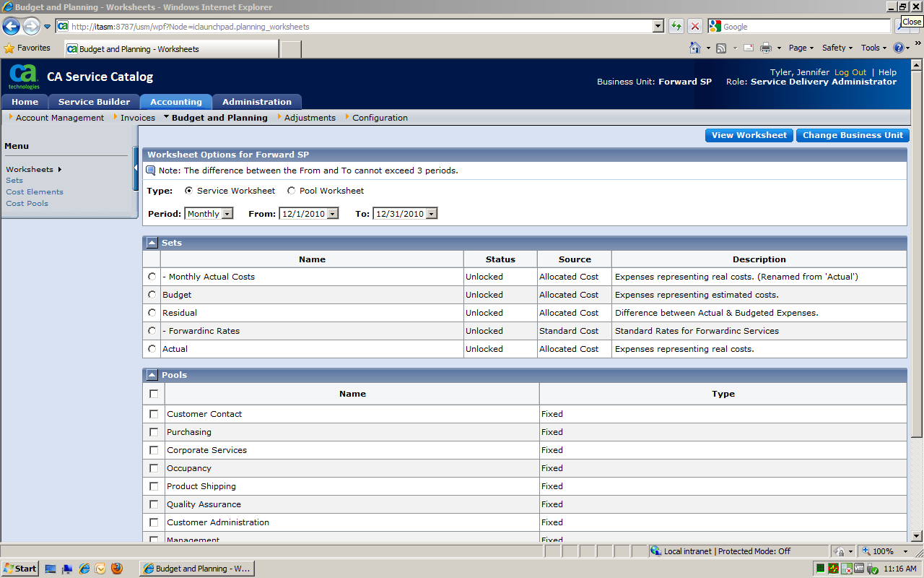The width and height of the screenshot is (924, 578).
Task: Check the Occupancy pool checkbox
Action: click(x=153, y=468)
